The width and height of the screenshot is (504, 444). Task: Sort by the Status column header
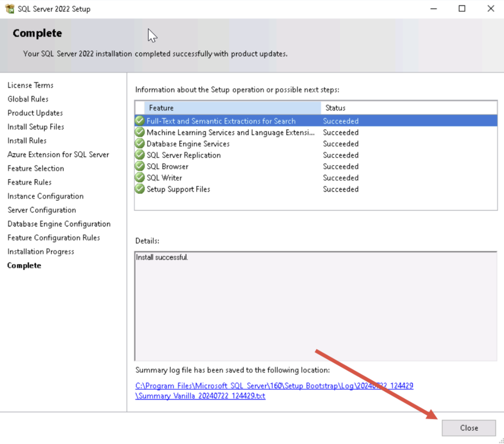click(409, 108)
